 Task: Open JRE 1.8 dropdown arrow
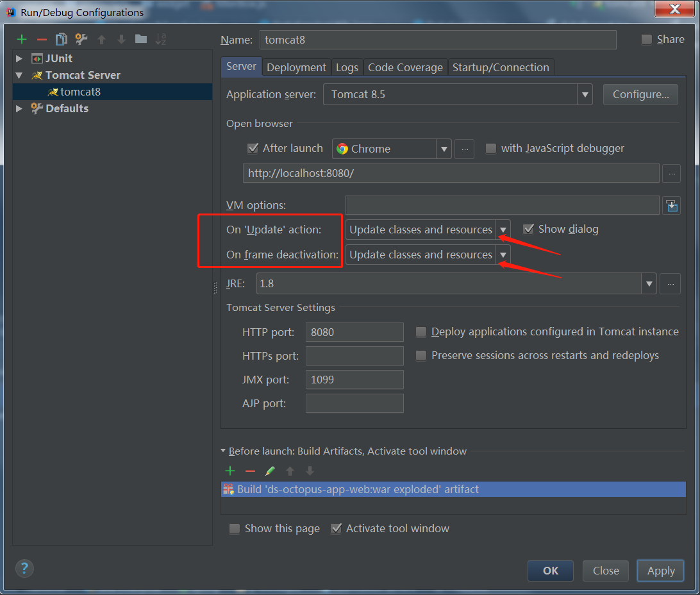coord(649,284)
